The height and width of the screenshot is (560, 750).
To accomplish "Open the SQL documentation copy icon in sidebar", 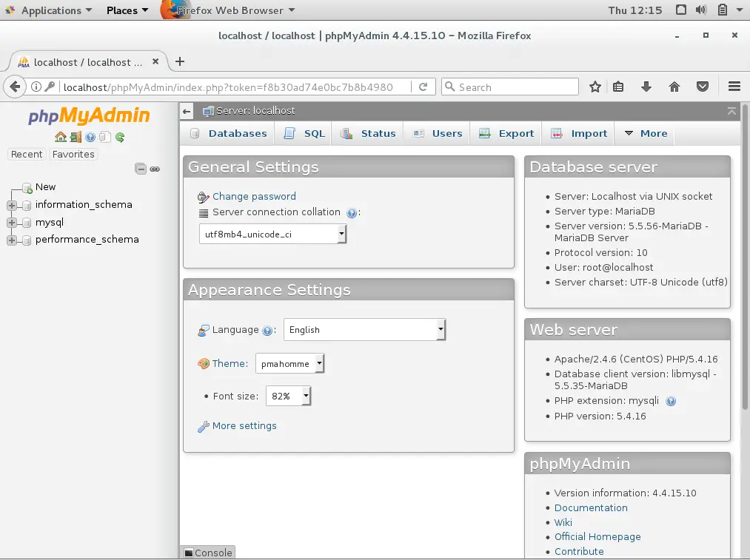I will [x=105, y=137].
